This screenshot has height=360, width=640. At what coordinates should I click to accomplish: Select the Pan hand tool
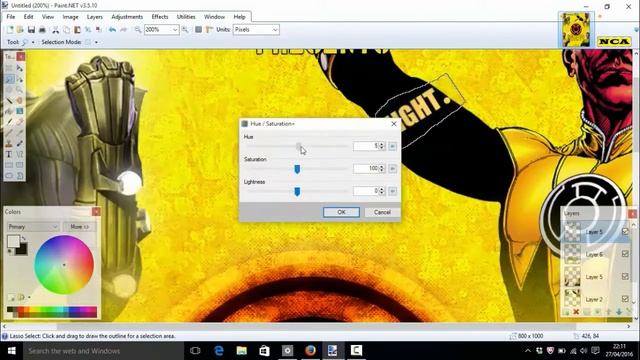(x=19, y=100)
